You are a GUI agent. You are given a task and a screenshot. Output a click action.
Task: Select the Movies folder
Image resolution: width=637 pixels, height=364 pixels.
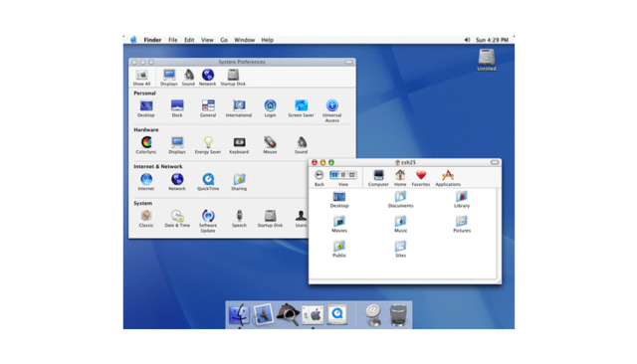coord(339,225)
